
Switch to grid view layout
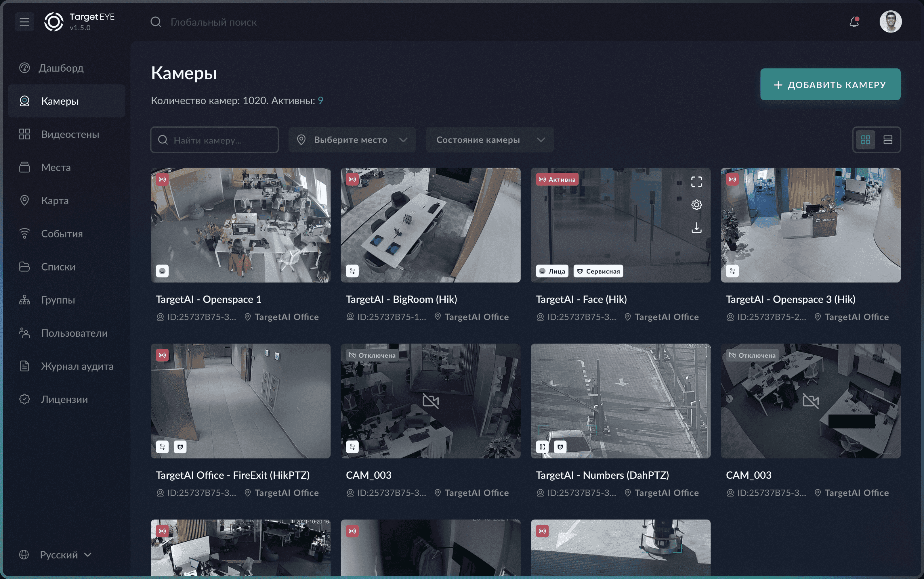(x=865, y=140)
